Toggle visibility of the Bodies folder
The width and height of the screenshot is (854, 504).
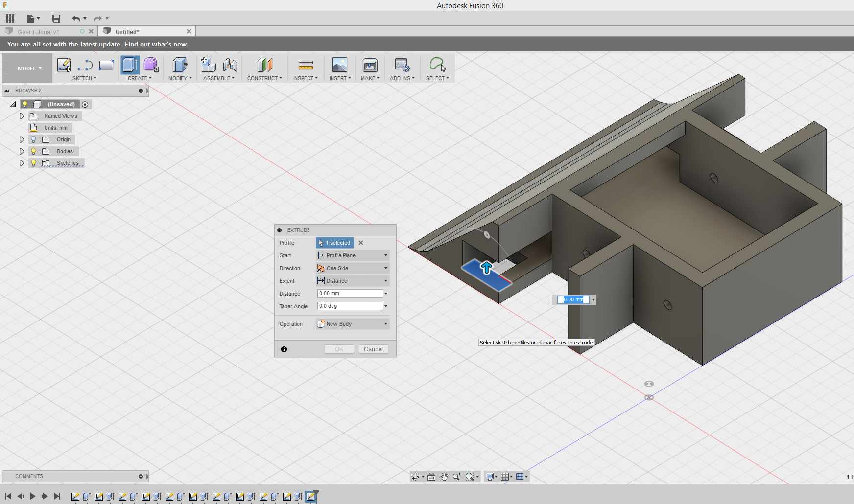pos(33,151)
